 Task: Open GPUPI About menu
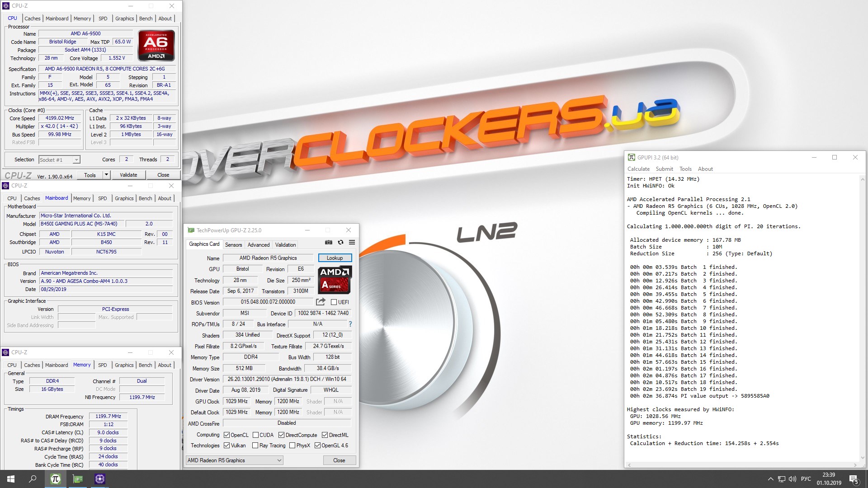click(x=705, y=169)
